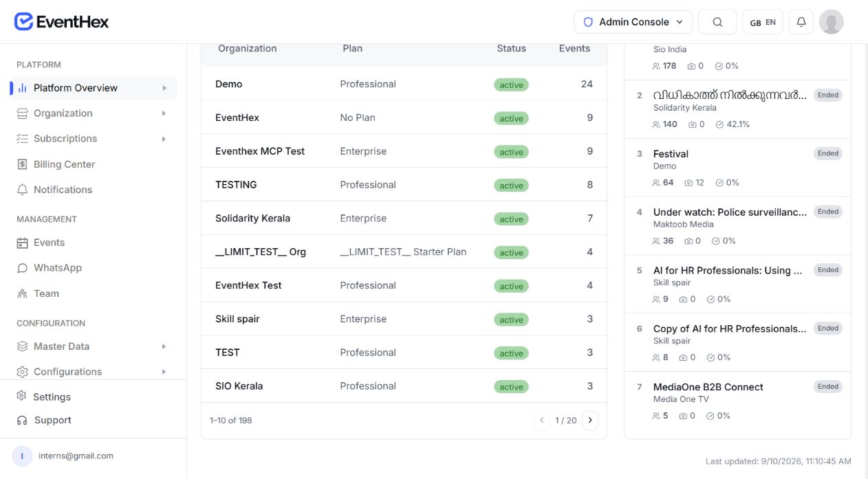The width and height of the screenshot is (868, 479).
Task: Expand the Configurations submenu arrow
Action: click(x=164, y=372)
